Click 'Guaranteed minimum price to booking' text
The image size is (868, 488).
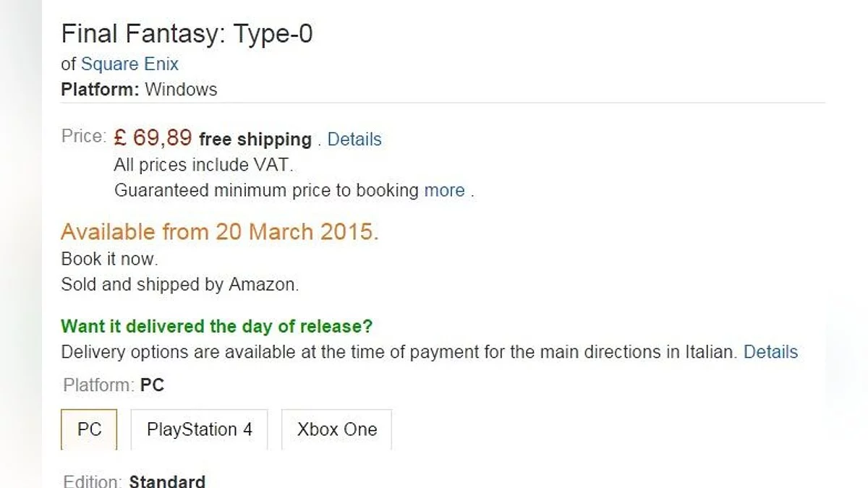266,191
